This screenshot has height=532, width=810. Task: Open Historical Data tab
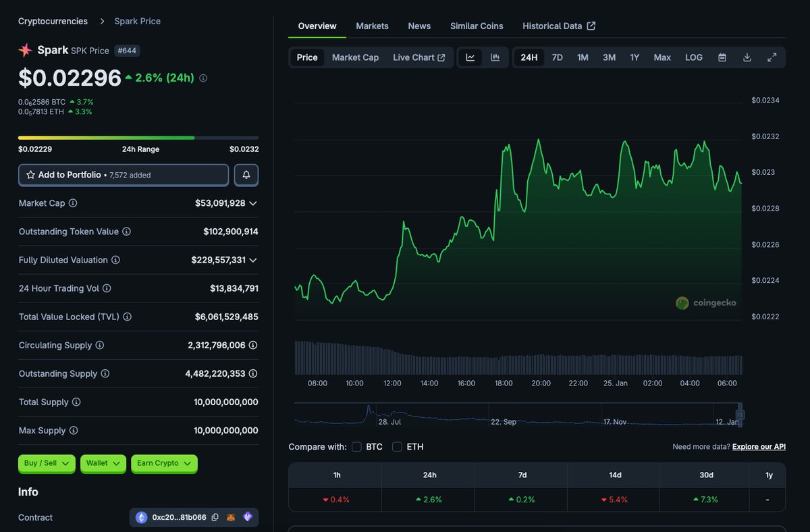tap(559, 26)
